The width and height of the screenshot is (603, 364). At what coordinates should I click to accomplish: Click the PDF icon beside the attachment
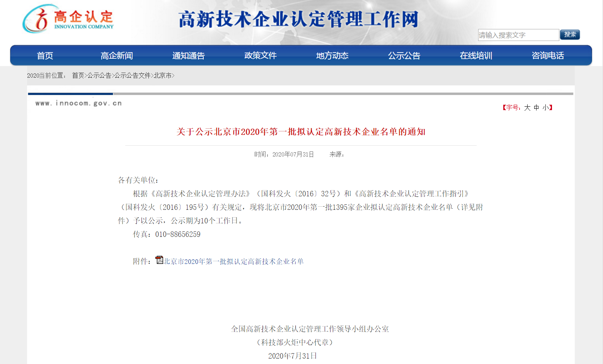(159, 260)
